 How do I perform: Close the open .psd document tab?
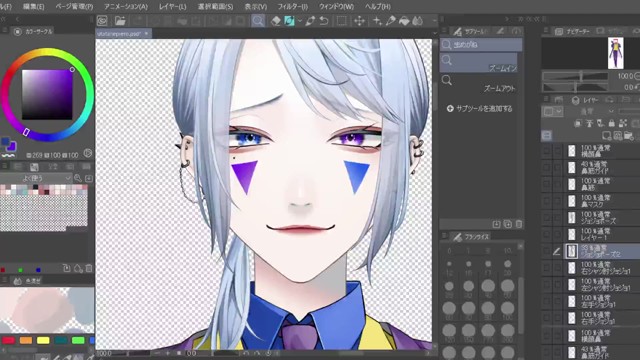[x=146, y=33]
